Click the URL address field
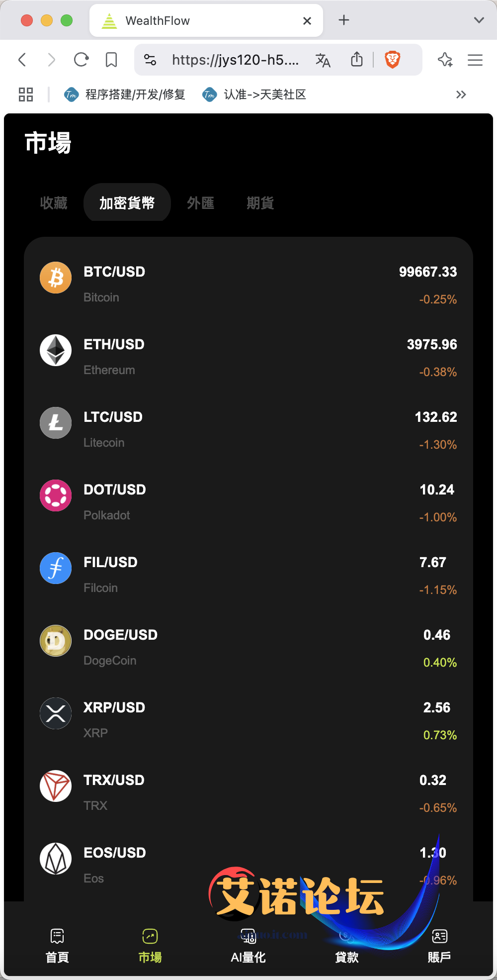Screen dimensions: 497x980 (236, 60)
